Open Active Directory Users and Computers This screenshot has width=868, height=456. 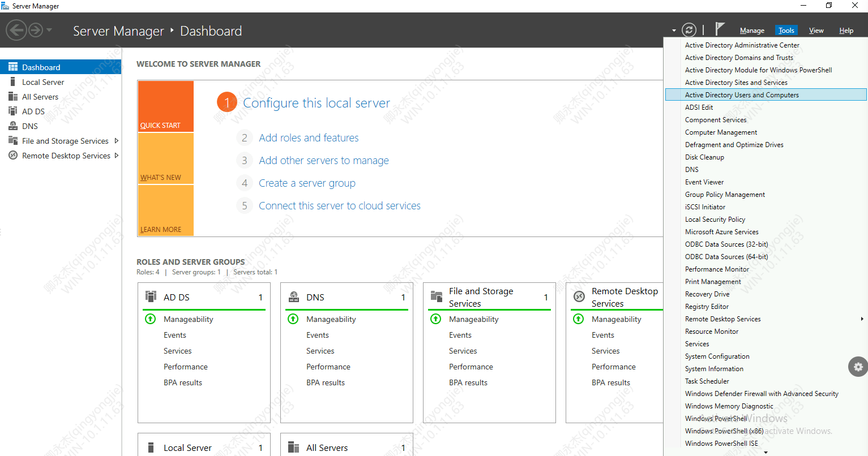(x=766, y=95)
